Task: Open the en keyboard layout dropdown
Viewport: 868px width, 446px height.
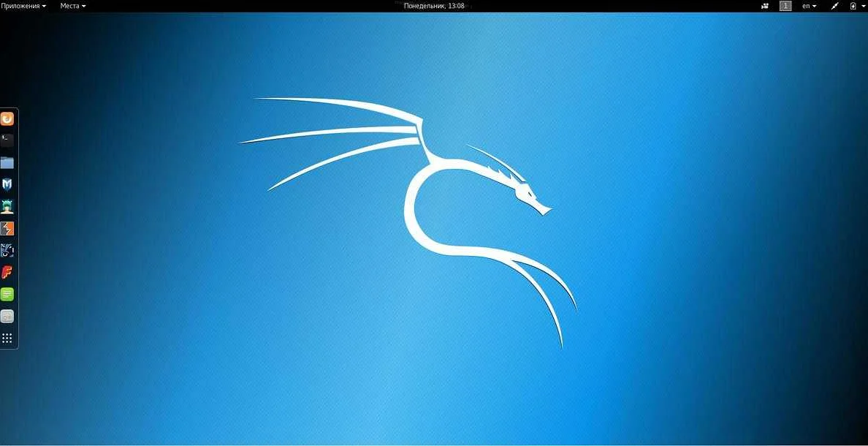Action: [810, 6]
